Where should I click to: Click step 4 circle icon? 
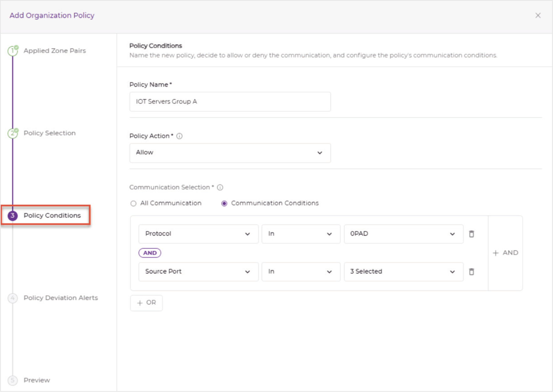[13, 298]
